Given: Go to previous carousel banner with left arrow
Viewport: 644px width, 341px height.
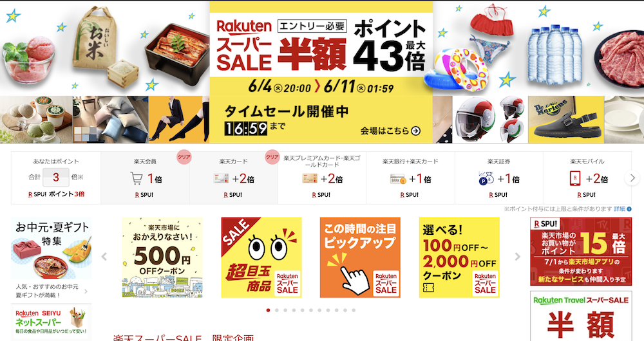Looking at the screenshot, I should [104, 257].
